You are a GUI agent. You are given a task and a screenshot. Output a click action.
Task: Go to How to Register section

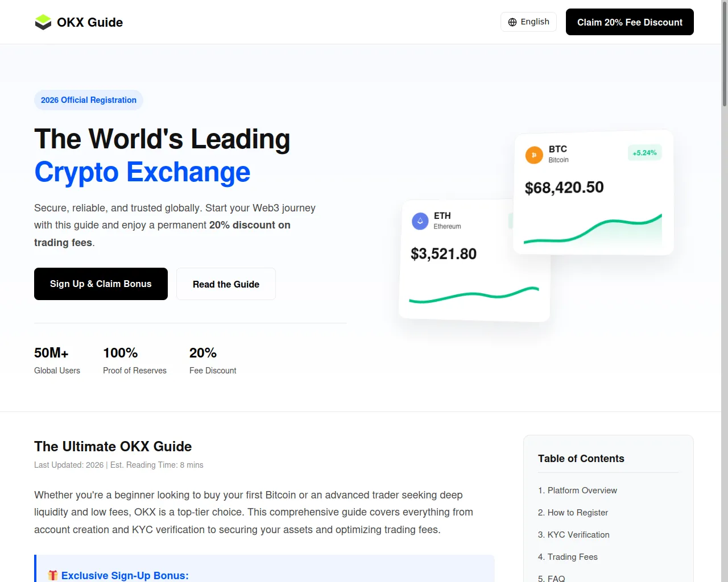573,513
